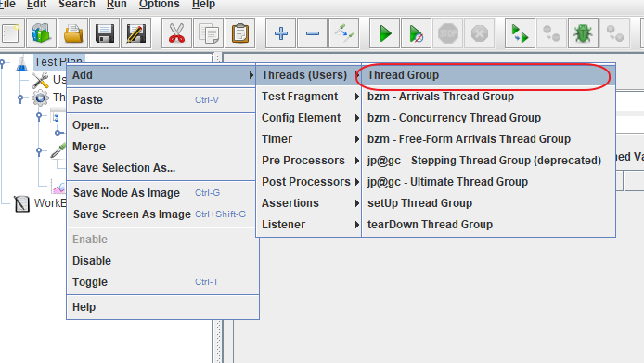Select the User Defined Variables wrench node

40,80
